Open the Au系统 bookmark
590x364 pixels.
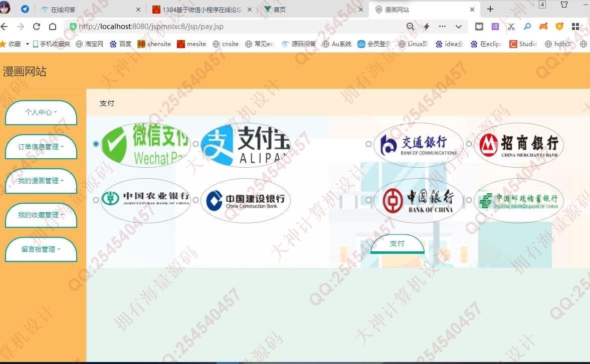click(337, 44)
